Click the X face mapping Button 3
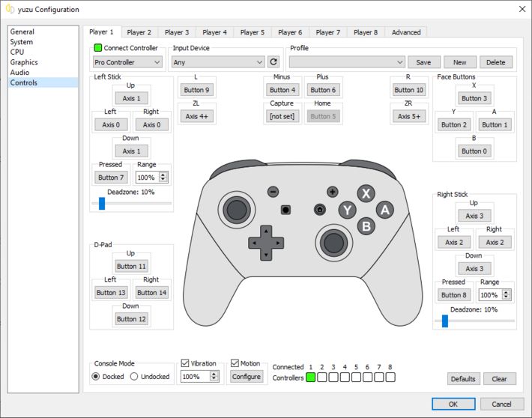532x418 pixels. [474, 98]
